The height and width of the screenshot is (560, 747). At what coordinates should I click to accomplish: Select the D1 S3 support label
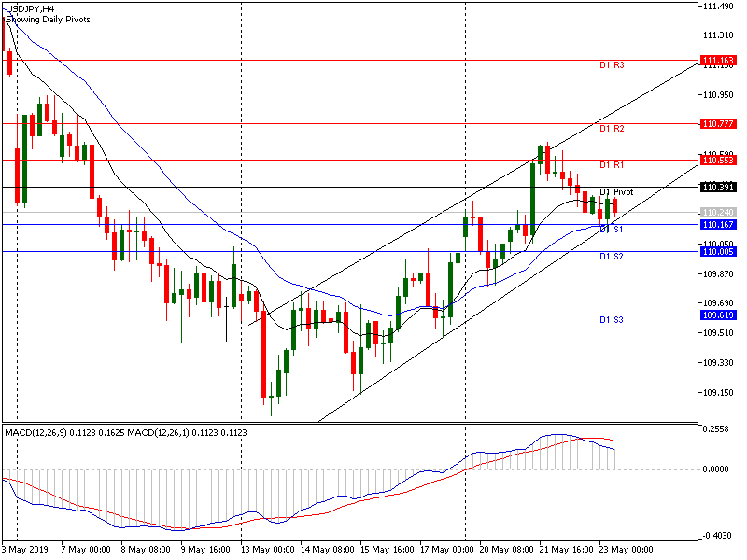[612, 319]
